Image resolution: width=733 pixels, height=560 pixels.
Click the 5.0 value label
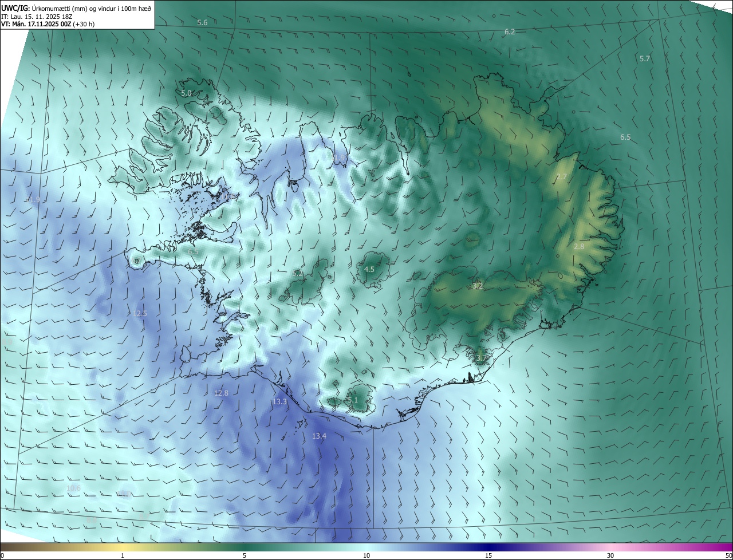coord(186,93)
